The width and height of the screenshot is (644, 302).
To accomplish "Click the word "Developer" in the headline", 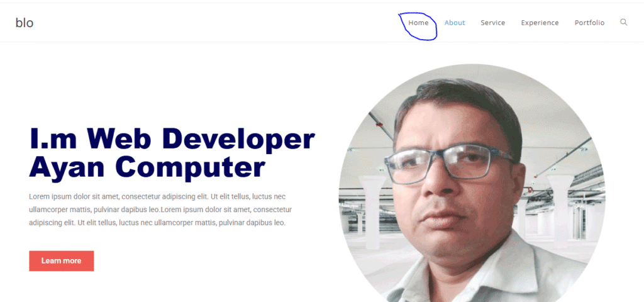I will click(239, 138).
